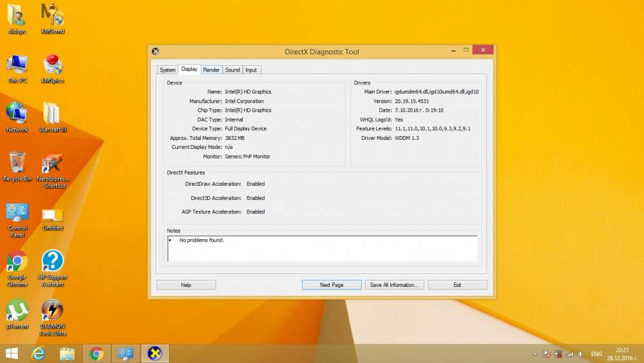Open the HP Support Assistant icon
This screenshot has width=644, height=363.
coord(53,268)
